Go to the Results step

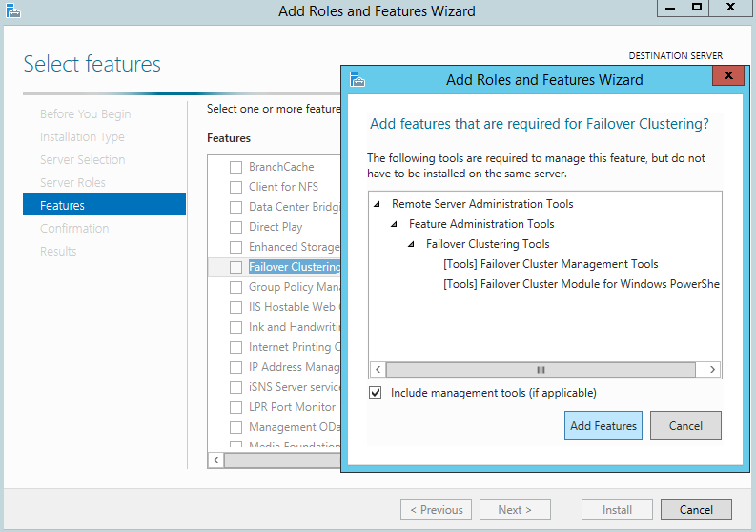58,252
